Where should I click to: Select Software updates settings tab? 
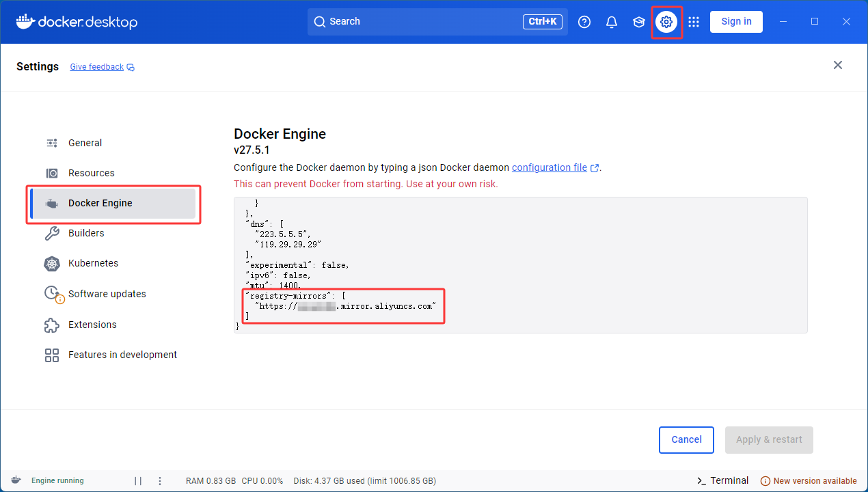[113, 294]
